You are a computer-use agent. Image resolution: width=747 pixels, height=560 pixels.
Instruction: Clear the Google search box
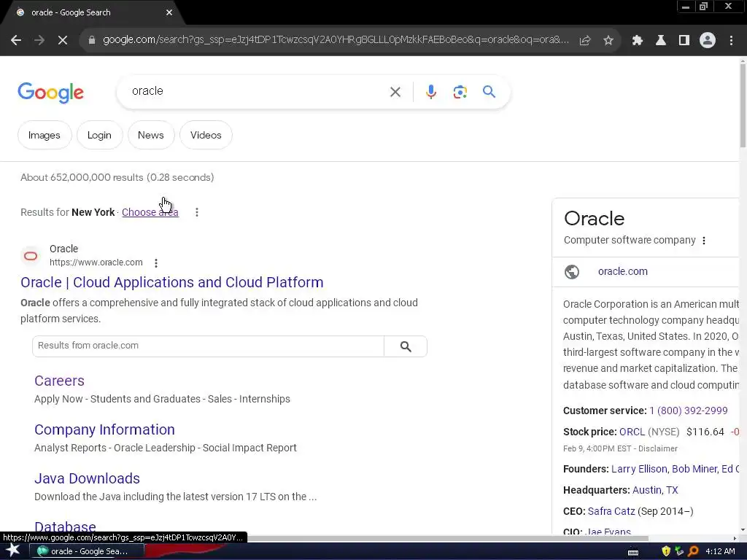tap(395, 92)
